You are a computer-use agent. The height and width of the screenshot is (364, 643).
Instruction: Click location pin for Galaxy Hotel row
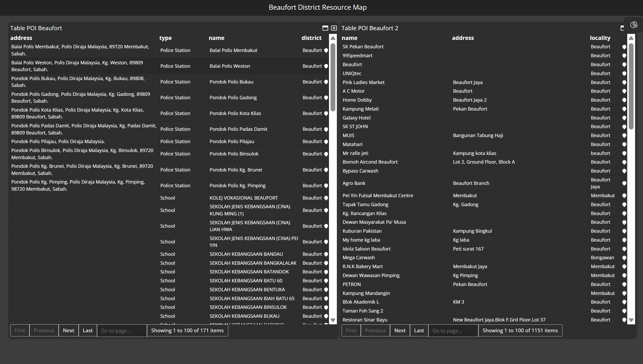pyautogui.click(x=624, y=118)
